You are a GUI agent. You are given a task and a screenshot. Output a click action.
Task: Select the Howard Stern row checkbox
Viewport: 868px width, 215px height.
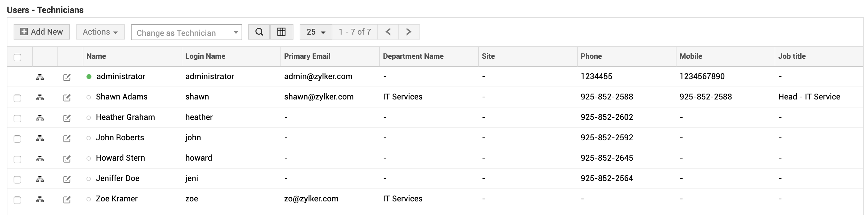coord(18,159)
